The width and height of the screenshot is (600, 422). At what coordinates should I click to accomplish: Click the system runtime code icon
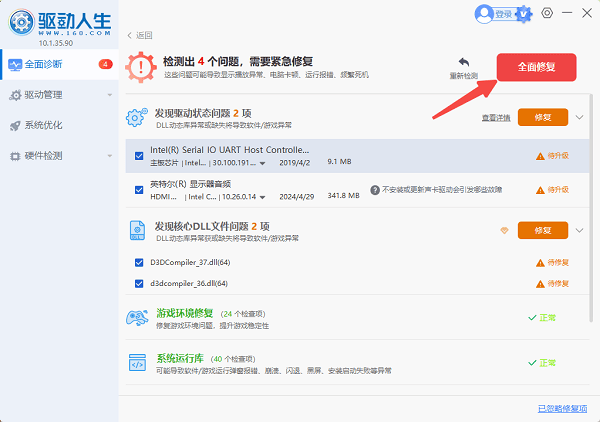[137, 363]
